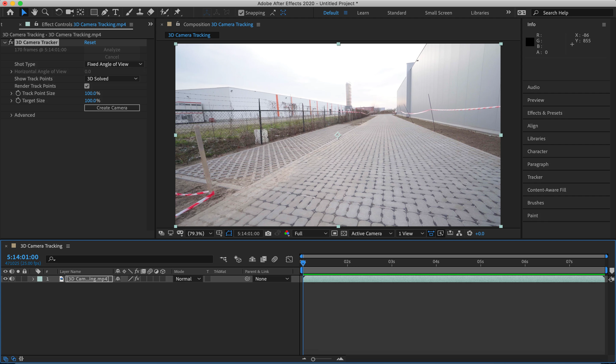
Task: Open the Full resolution dropdown
Action: point(311,233)
